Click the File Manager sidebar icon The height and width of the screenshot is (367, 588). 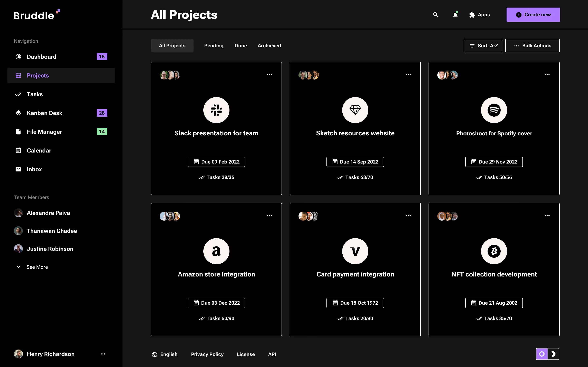point(18,132)
